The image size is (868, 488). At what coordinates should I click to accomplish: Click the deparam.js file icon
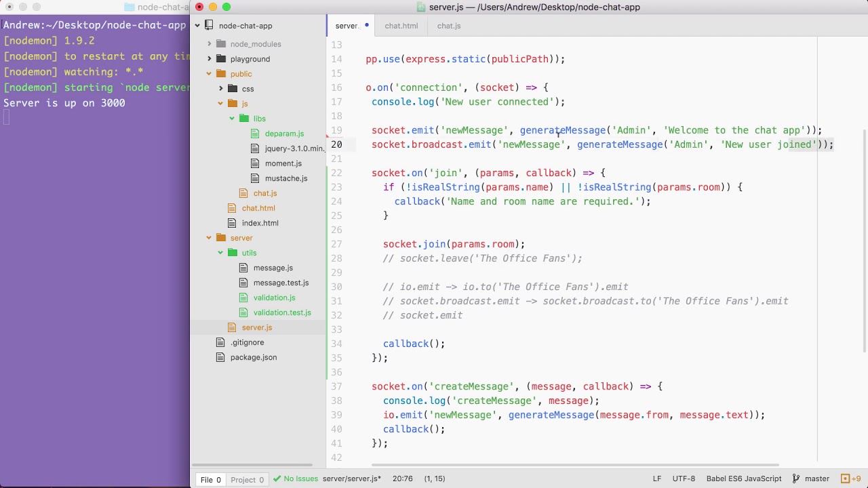[255, 134]
